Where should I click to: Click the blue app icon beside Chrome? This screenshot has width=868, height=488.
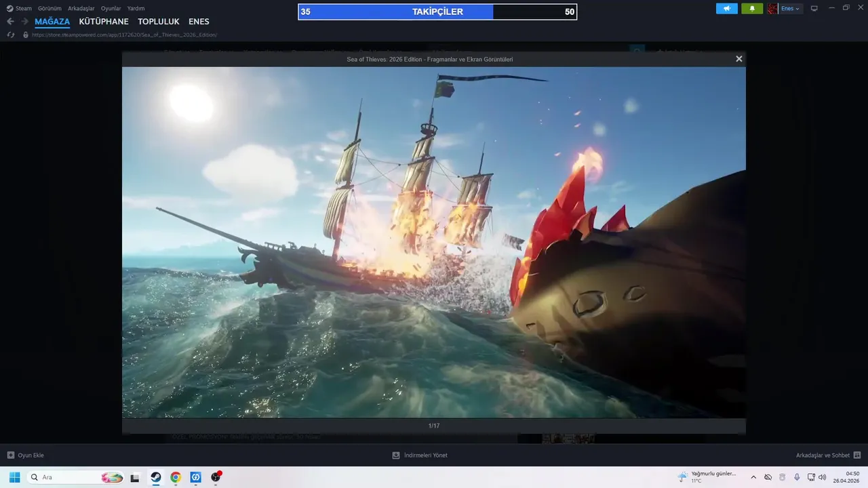click(x=195, y=477)
